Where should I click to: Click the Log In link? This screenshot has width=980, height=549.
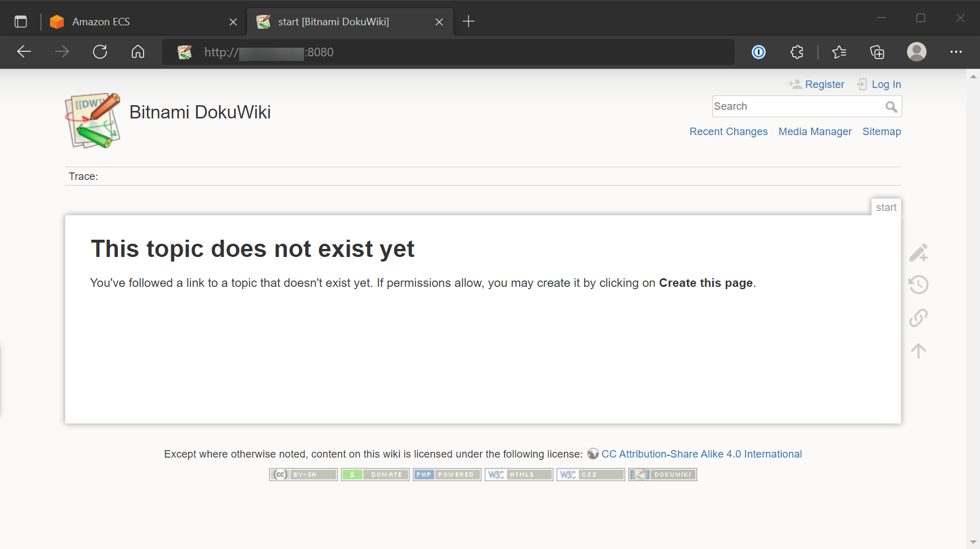click(x=886, y=85)
